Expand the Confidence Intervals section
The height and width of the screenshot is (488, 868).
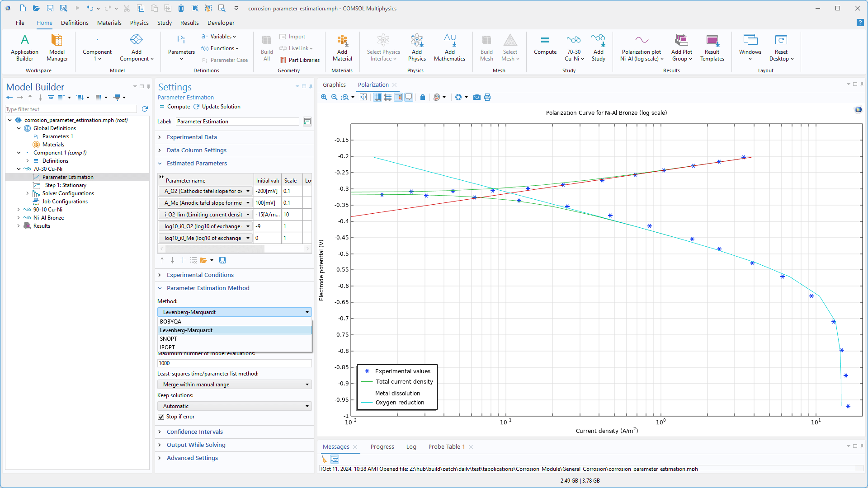click(194, 432)
